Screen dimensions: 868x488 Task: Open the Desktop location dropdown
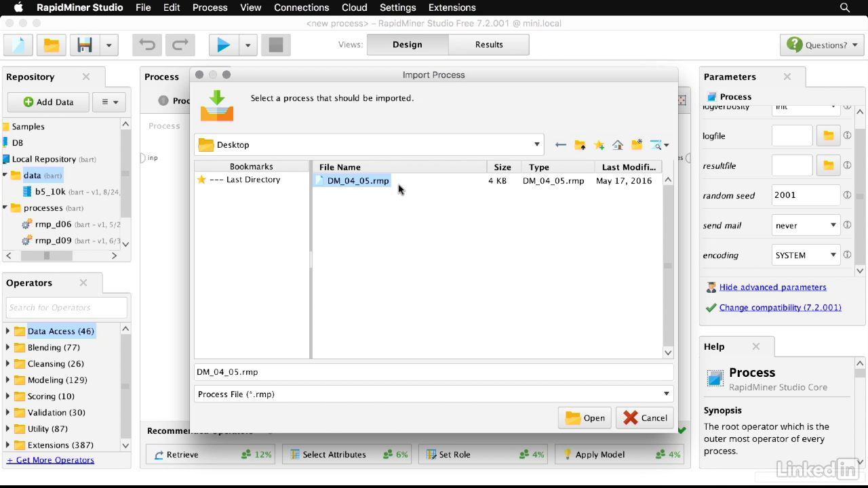click(536, 144)
